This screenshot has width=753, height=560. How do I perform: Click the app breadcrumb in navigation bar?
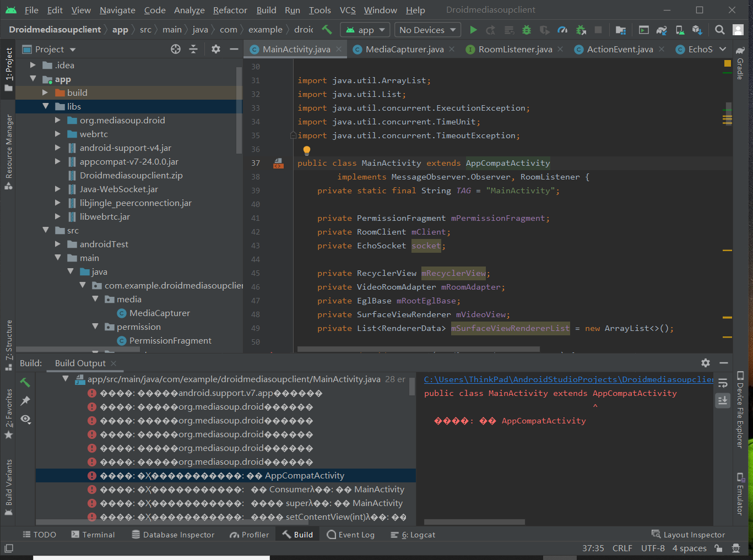(x=120, y=30)
